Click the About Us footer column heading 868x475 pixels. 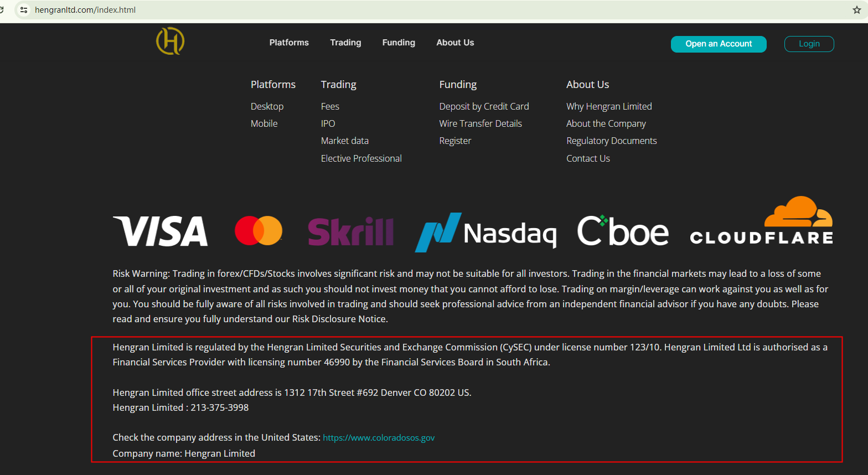(587, 84)
